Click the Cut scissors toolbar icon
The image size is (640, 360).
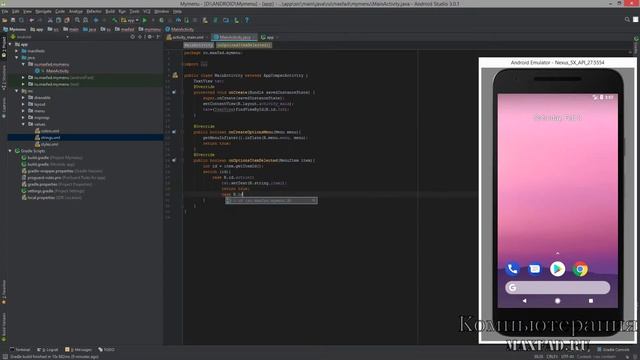(x=50, y=20)
